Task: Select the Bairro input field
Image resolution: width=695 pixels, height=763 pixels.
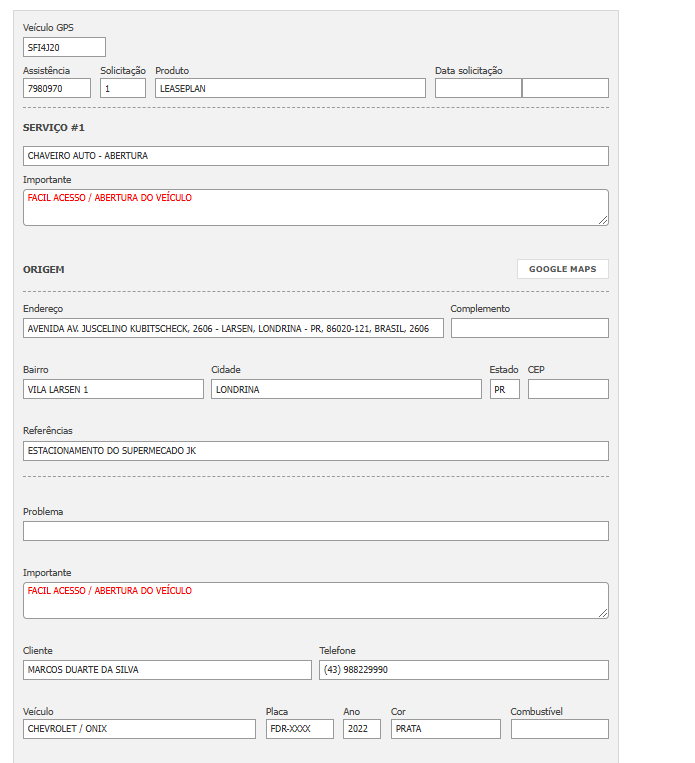Action: click(113, 389)
